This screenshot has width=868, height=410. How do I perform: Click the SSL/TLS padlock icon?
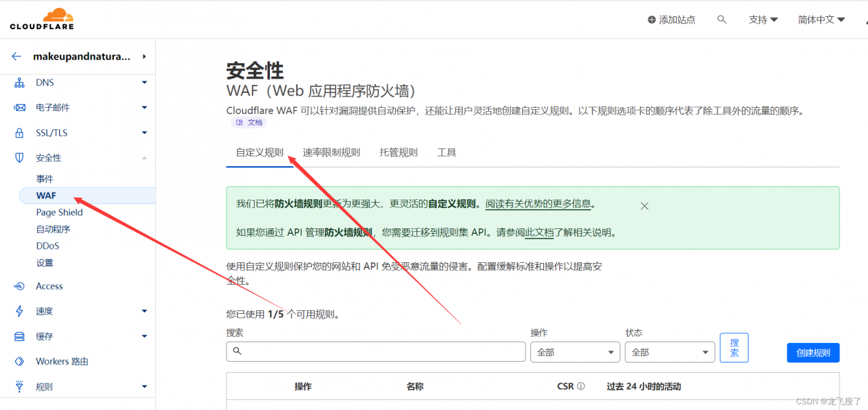pyautogui.click(x=20, y=132)
